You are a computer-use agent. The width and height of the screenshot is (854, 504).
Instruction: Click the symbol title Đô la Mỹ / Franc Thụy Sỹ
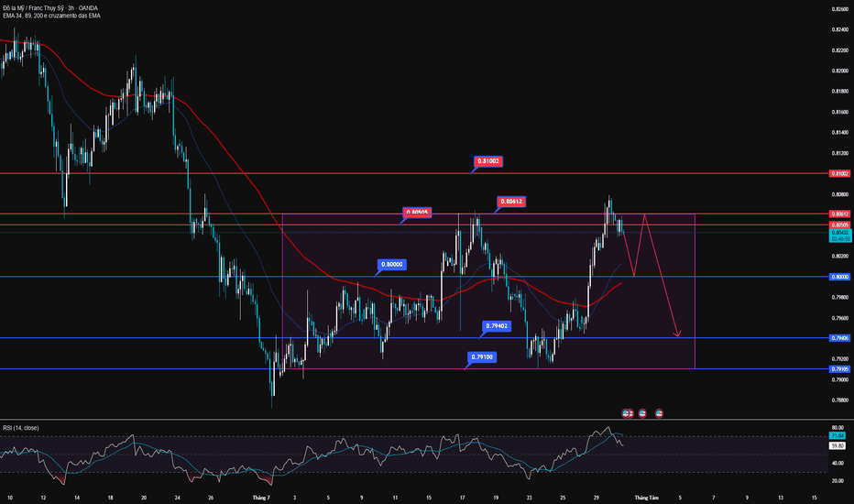click(52, 8)
